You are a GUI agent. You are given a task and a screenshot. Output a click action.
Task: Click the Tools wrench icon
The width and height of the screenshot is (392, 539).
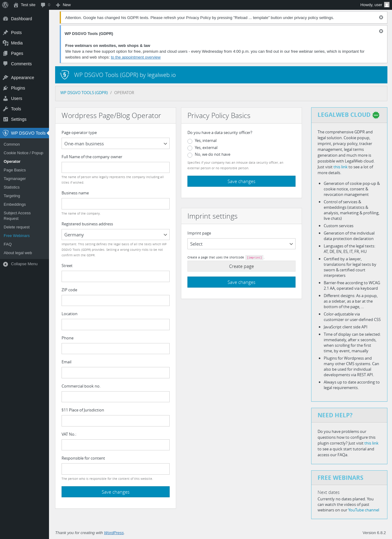tap(6, 109)
